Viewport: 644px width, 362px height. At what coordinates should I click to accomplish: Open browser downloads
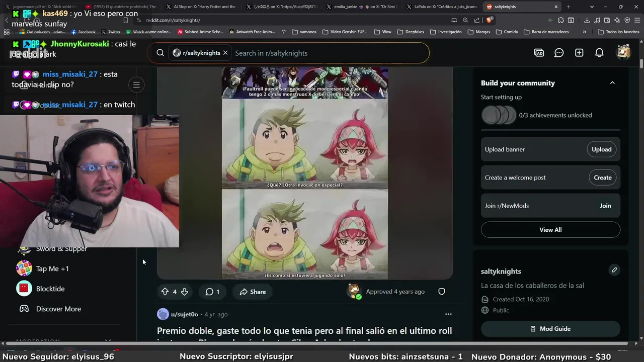[587, 20]
